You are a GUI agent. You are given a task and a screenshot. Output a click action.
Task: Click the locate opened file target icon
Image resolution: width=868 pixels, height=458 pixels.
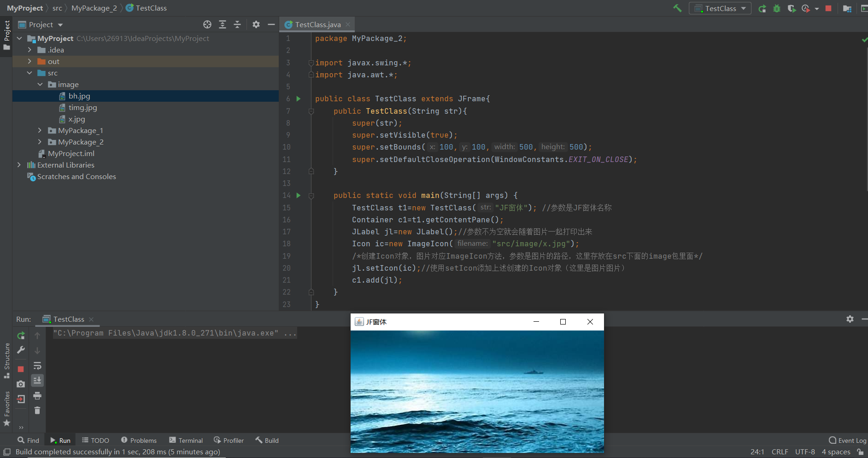(207, 24)
